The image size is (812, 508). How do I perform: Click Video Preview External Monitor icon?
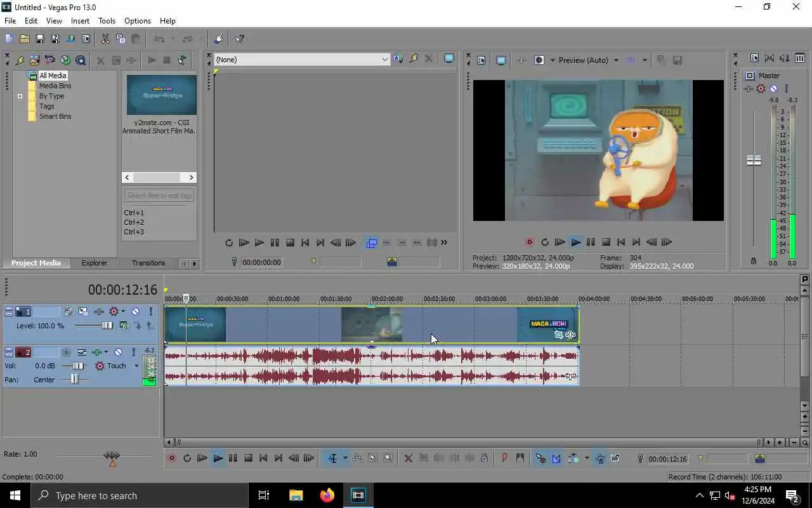pos(501,60)
